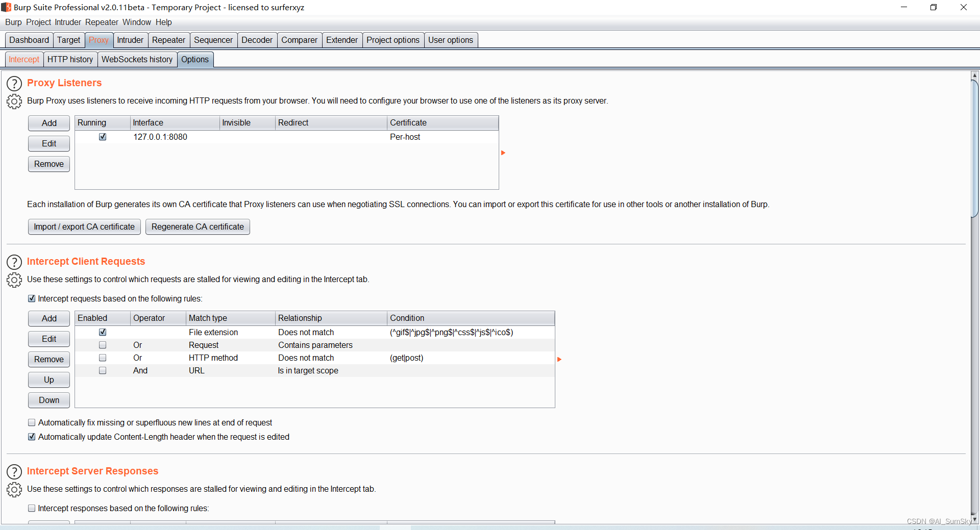980x530 pixels.
Task: Open help for Intercept Client Requests
Action: click(x=14, y=262)
